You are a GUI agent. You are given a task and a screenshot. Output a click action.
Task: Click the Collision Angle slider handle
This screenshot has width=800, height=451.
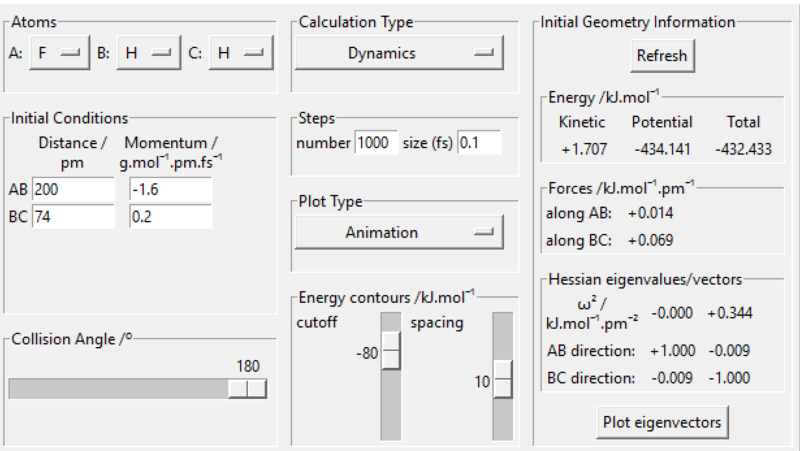point(247,388)
